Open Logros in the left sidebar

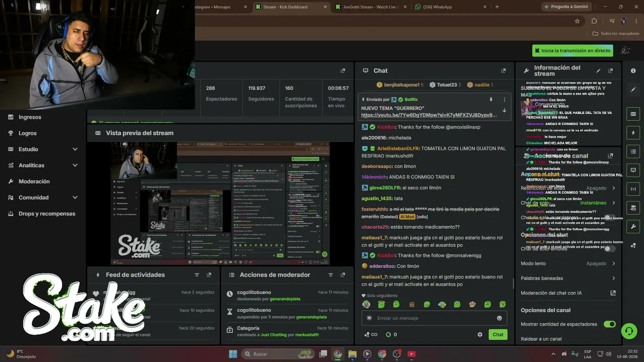click(28, 133)
